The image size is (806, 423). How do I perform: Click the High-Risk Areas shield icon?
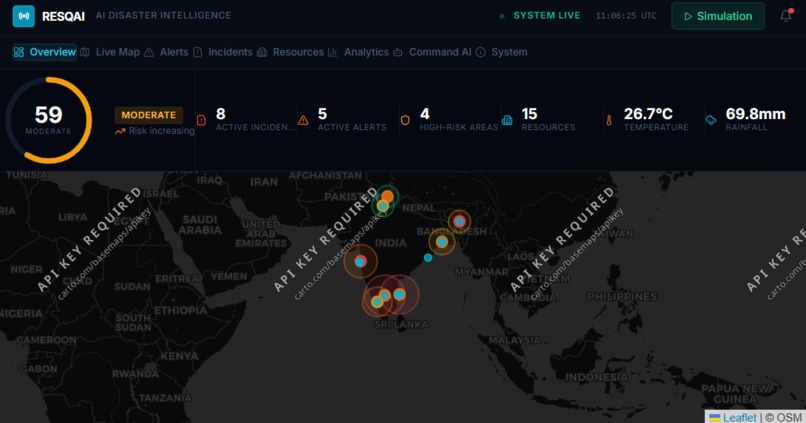coord(405,120)
